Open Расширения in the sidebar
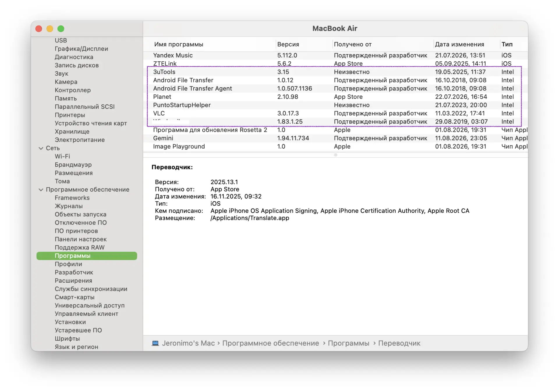This screenshot has height=392, width=559. (73, 281)
